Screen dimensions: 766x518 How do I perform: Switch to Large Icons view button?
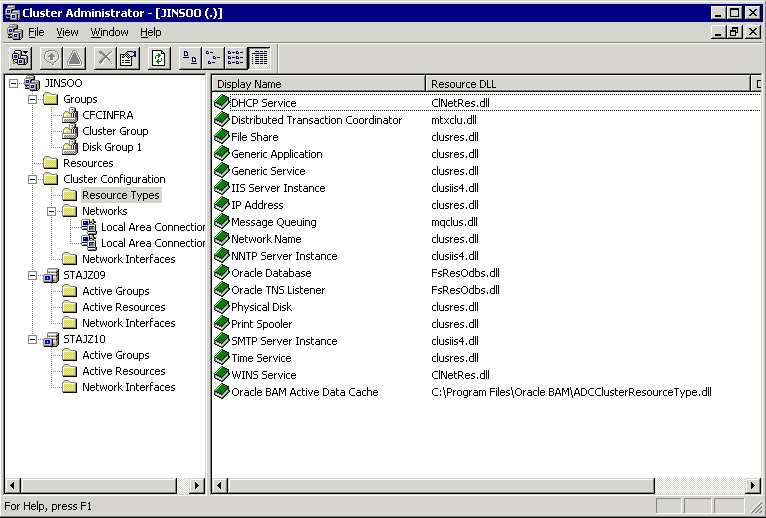pos(189,58)
